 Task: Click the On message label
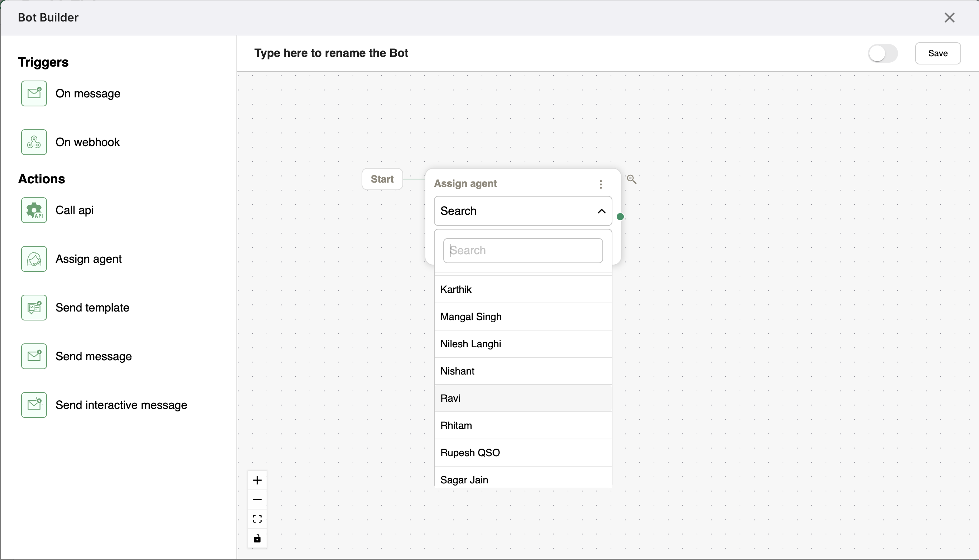(x=88, y=93)
